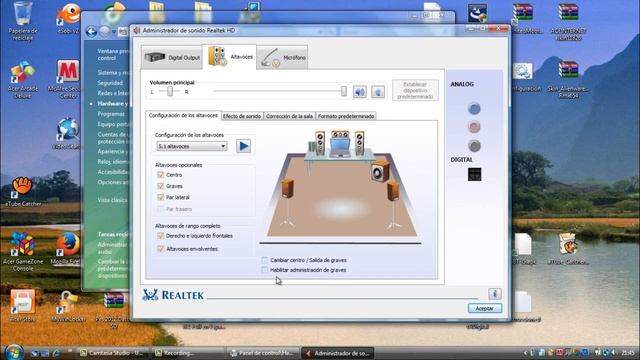
Task: Click the subwoofer in the room diagram
Action: click(x=380, y=171)
